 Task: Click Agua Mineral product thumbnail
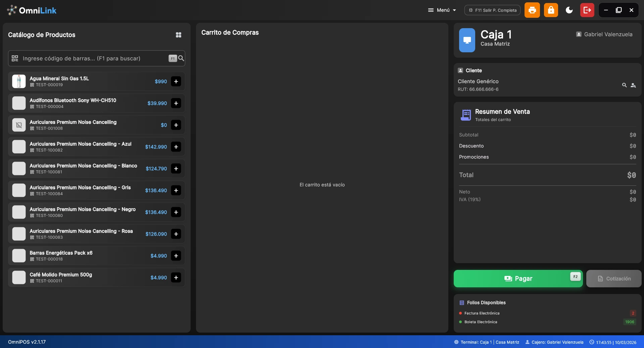click(19, 81)
